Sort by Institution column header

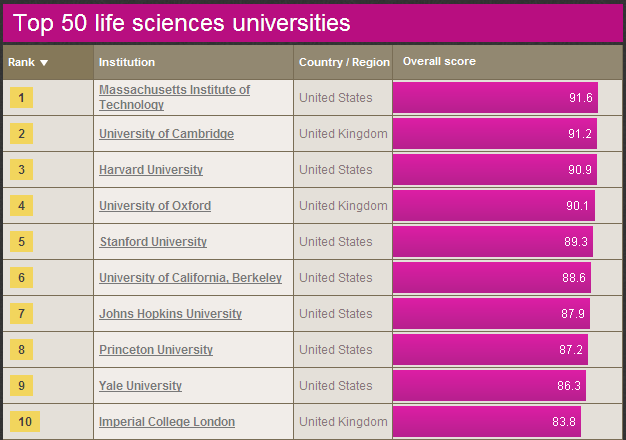(x=127, y=62)
